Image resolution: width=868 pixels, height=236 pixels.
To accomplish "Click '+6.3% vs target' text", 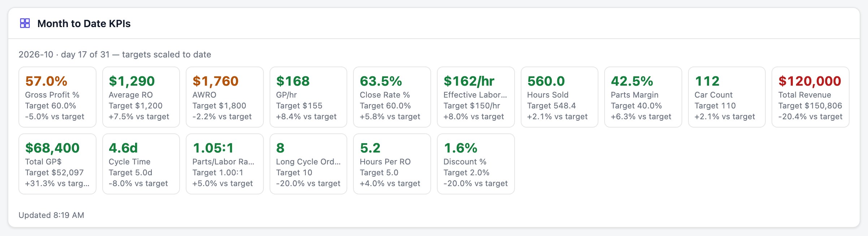I will tap(641, 116).
